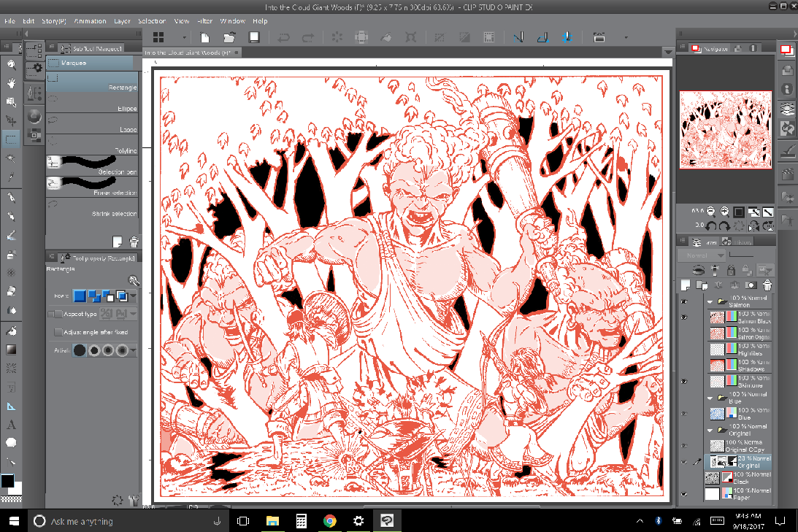
Task: Hide the Salmon folder with eye icon
Action: (685, 301)
